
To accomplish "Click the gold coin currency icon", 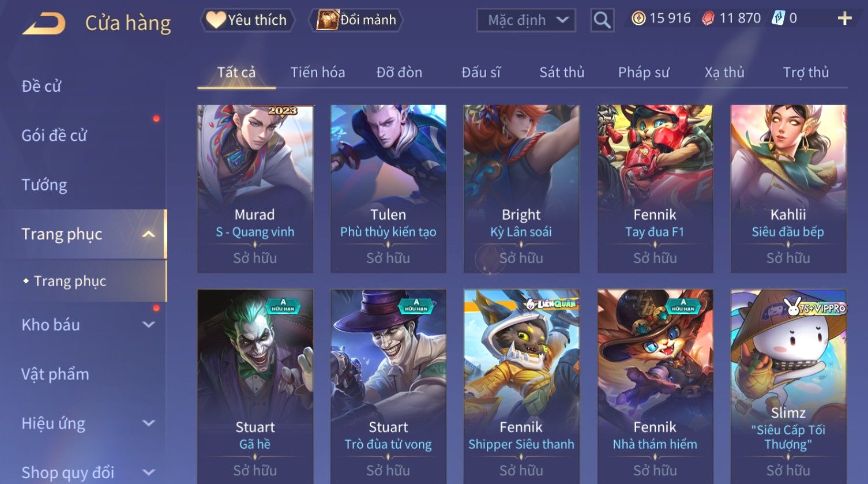I will (x=638, y=18).
